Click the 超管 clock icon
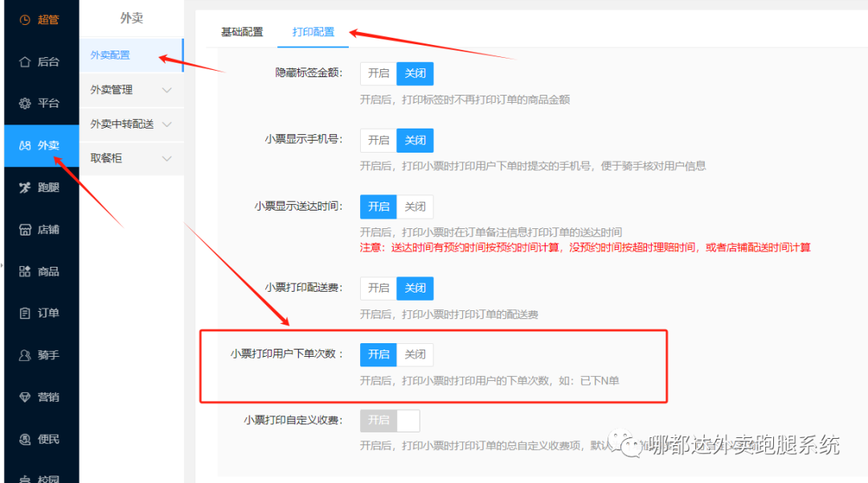 click(x=25, y=20)
